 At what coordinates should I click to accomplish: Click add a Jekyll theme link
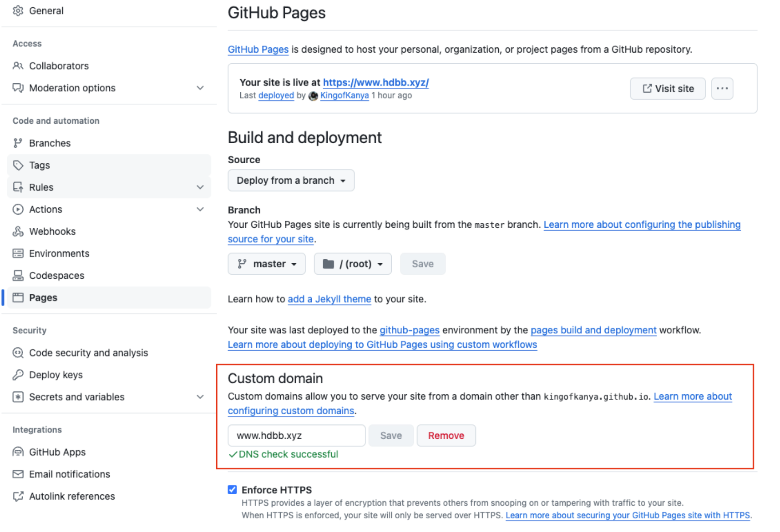pos(329,299)
